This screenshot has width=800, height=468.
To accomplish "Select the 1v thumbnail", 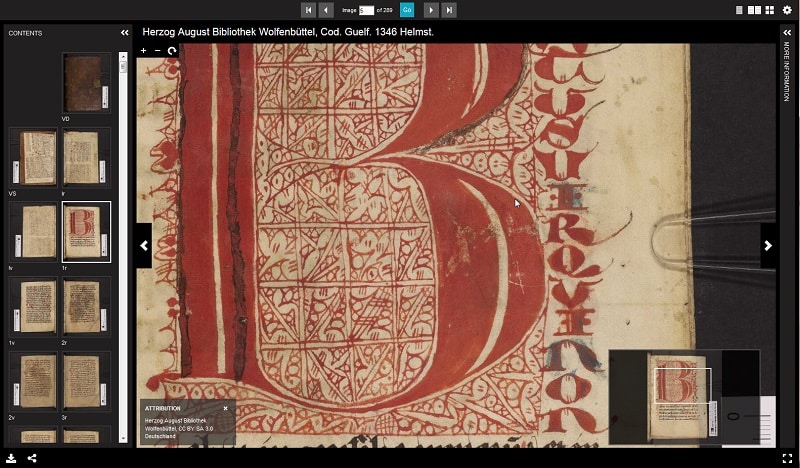I will (33, 307).
